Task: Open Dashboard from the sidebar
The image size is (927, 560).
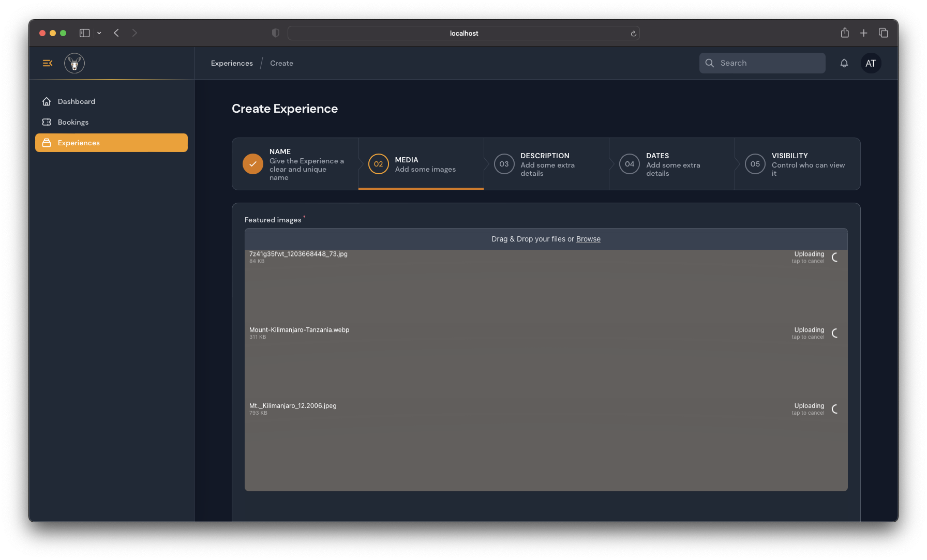Action: (x=77, y=101)
